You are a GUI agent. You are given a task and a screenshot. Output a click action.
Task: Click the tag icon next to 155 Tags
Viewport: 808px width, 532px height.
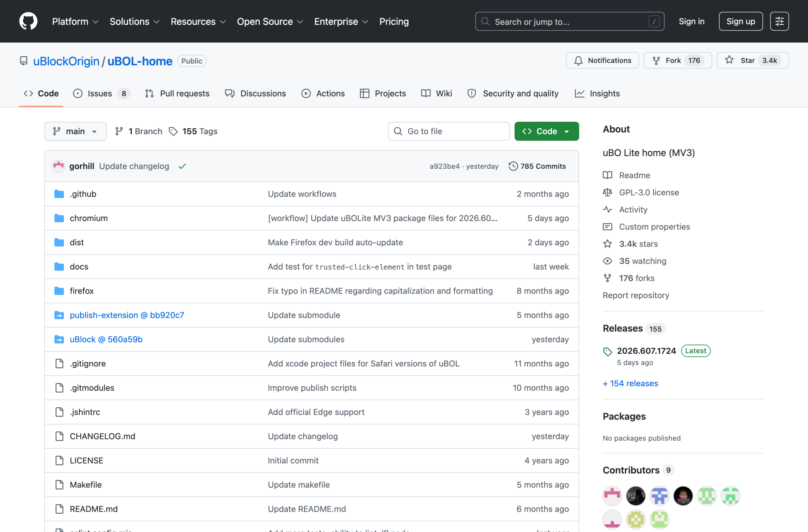click(173, 131)
